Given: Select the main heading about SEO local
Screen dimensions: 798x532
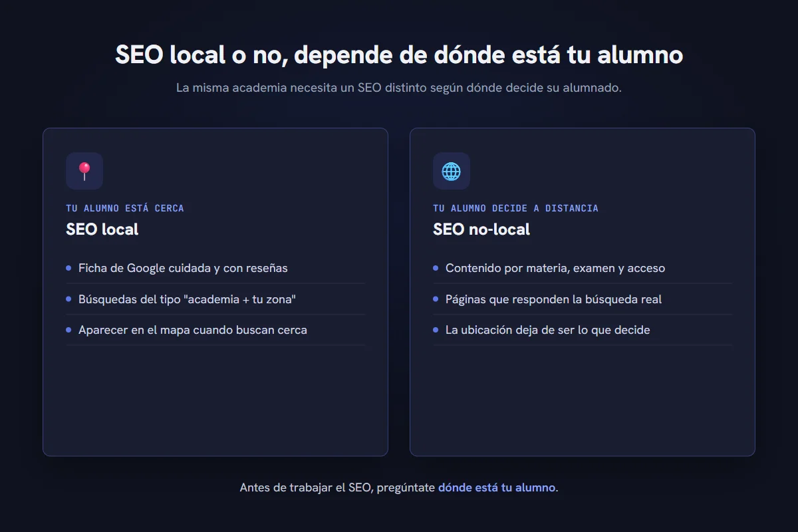Looking at the screenshot, I should 399,55.
